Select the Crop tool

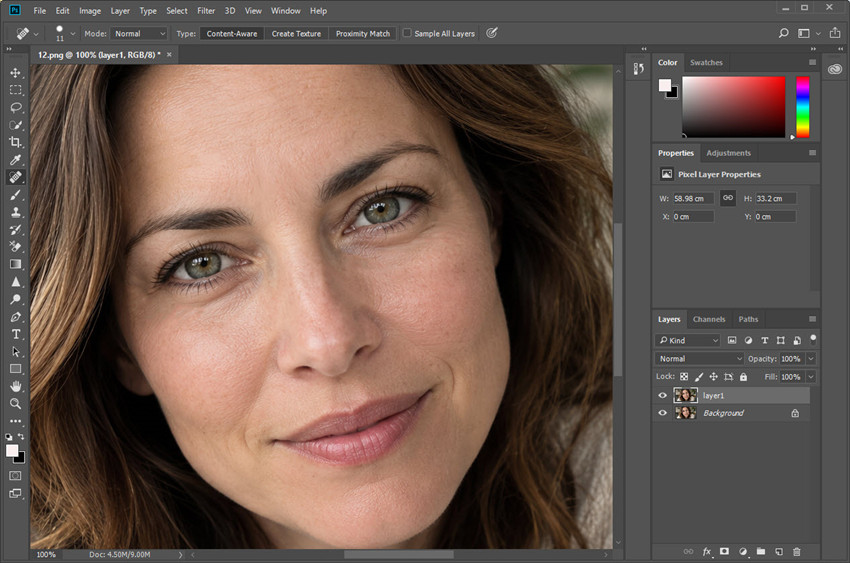[15, 142]
